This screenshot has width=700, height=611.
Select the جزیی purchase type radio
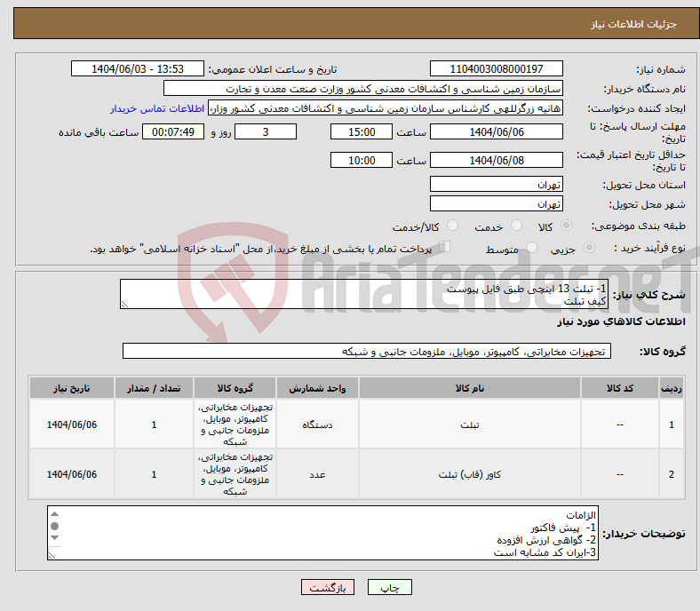[589, 248]
